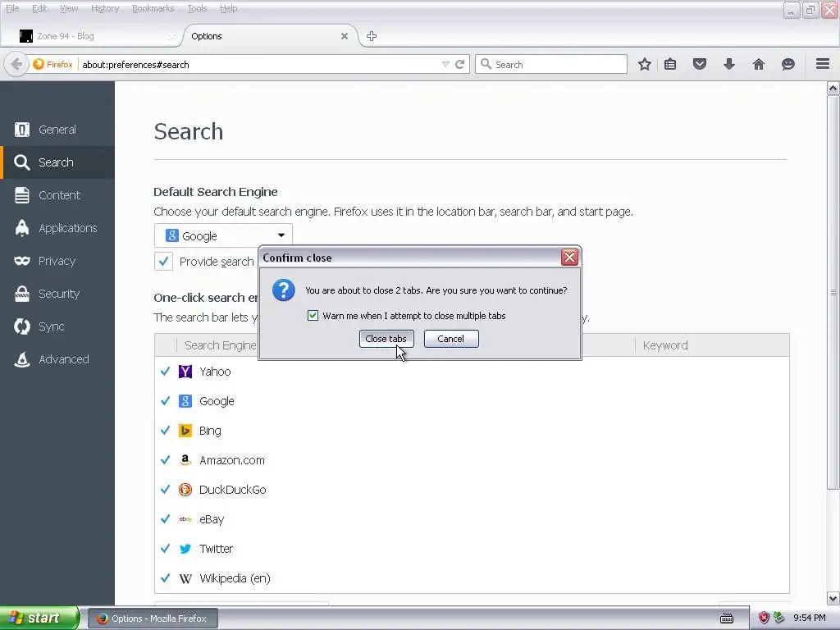Reload the current page
Image resolution: width=840 pixels, height=630 pixels.
pyautogui.click(x=459, y=64)
